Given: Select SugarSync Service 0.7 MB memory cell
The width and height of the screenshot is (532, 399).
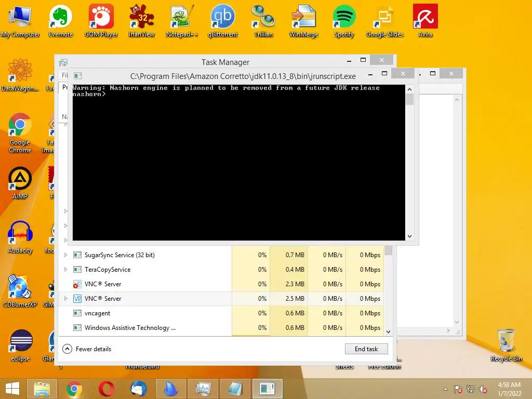Looking at the screenshot, I should [289, 255].
